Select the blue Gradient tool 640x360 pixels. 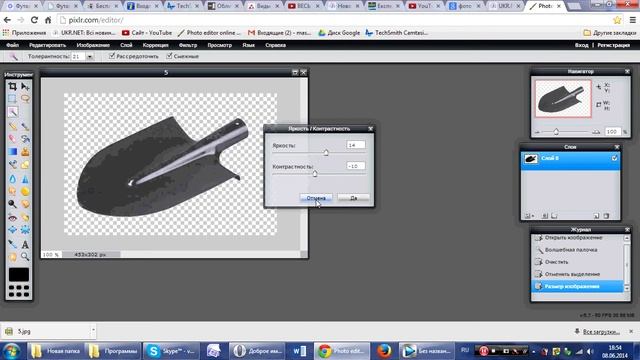click(13, 151)
